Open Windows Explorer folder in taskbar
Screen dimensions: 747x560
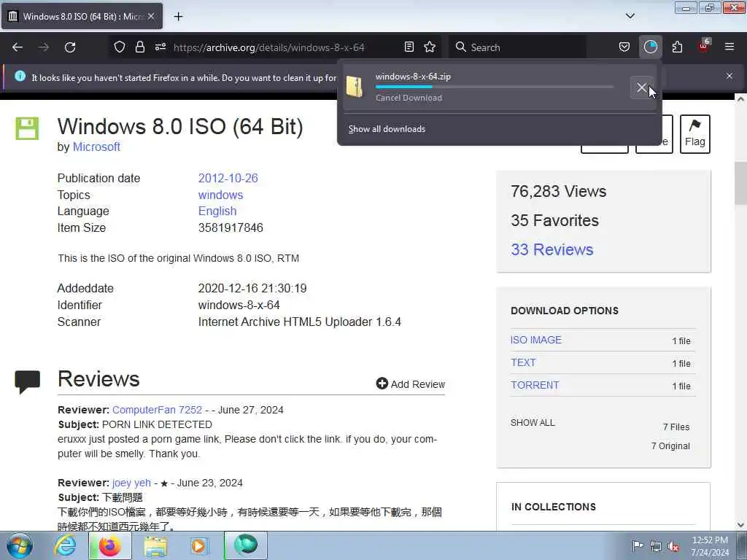pyautogui.click(x=155, y=545)
